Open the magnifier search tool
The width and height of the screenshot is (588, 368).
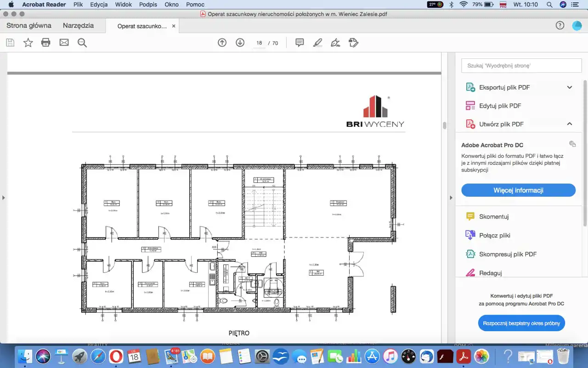82,43
